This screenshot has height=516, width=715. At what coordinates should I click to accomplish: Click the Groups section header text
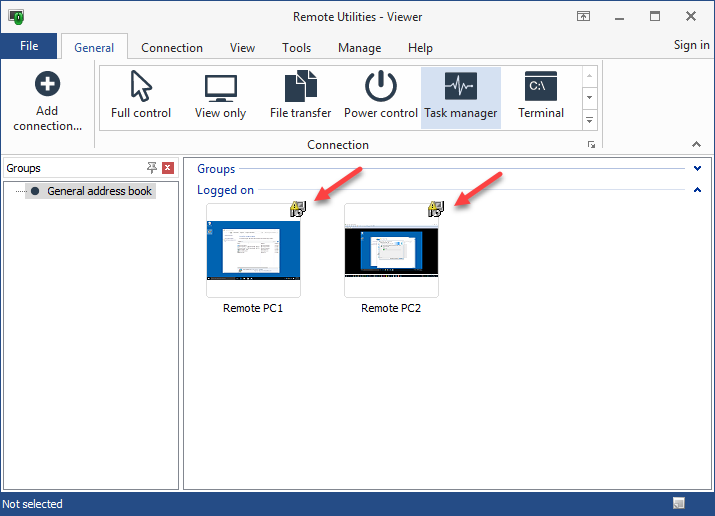(216, 169)
